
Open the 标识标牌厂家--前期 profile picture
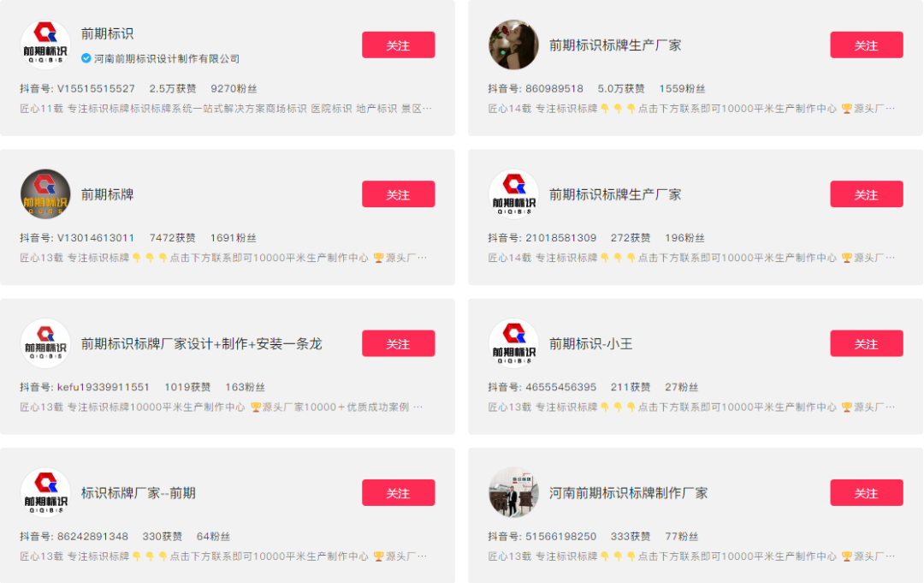click(x=44, y=492)
